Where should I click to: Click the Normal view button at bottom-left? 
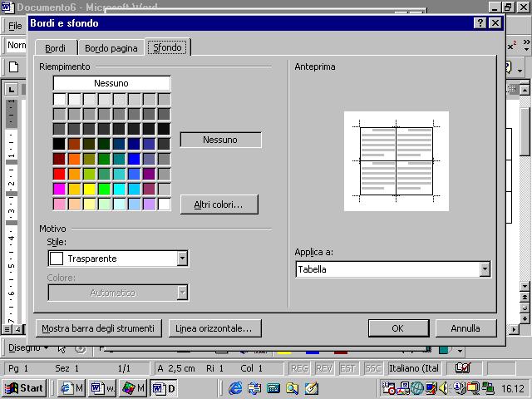click(7, 329)
